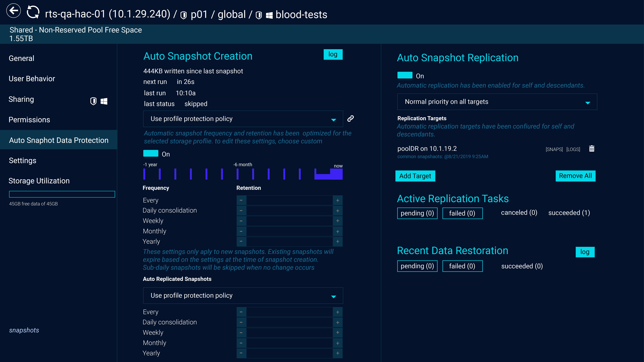Decrease Every retention with minus button

pyautogui.click(x=241, y=200)
